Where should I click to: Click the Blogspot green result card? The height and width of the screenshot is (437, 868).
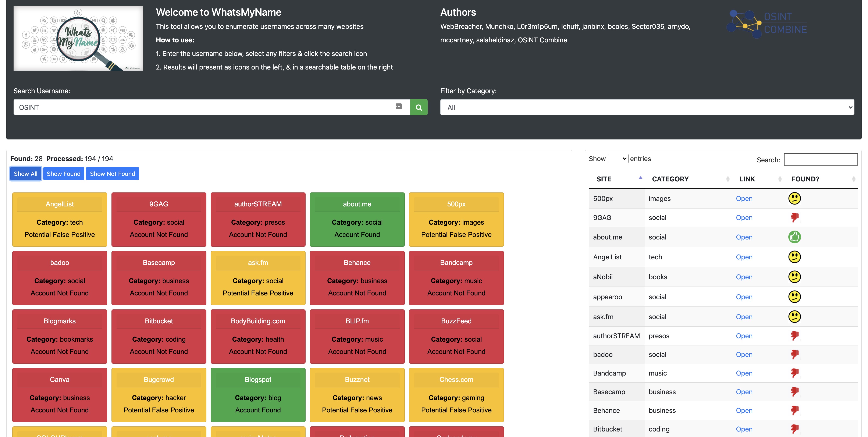pyautogui.click(x=258, y=395)
